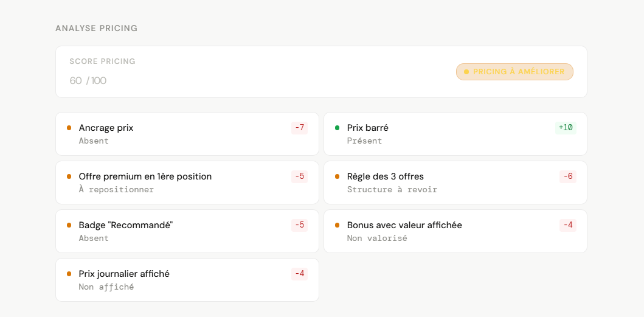Click the yellow dot in 'Pricing à améliorer' badge

[466, 72]
